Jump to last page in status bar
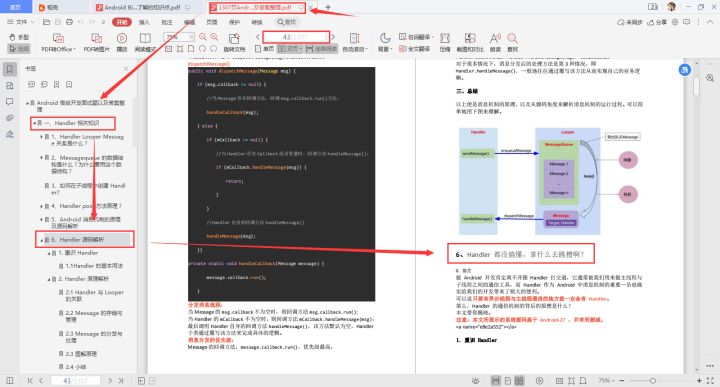Image resolution: width=720 pixels, height=387 pixels. coord(121,381)
